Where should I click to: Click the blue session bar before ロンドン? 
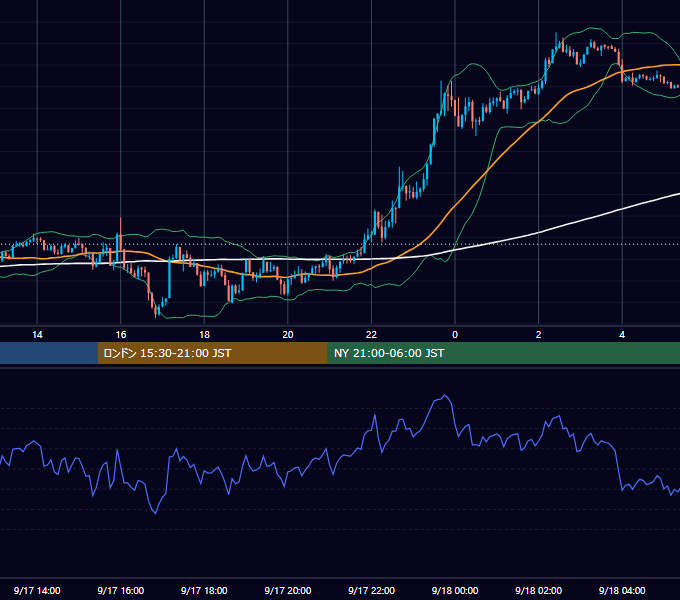pos(49,353)
